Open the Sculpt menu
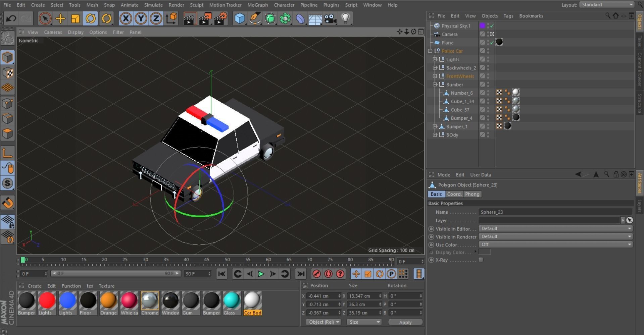 (197, 5)
